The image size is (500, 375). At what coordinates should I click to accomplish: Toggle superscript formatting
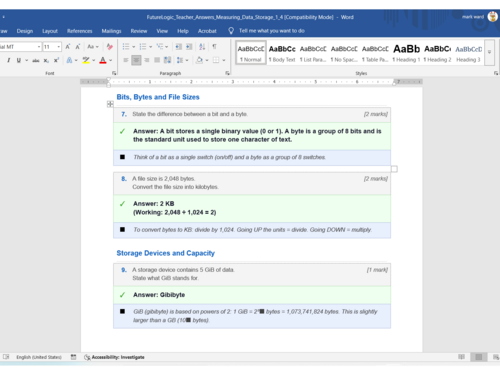click(56, 60)
